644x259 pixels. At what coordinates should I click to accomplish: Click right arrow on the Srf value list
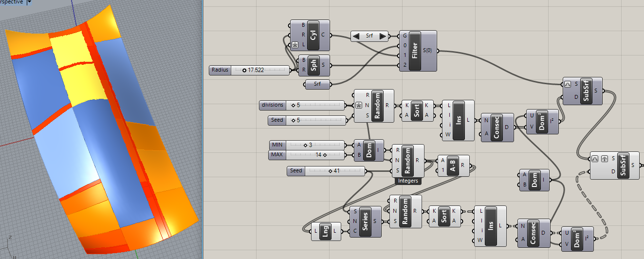383,36
